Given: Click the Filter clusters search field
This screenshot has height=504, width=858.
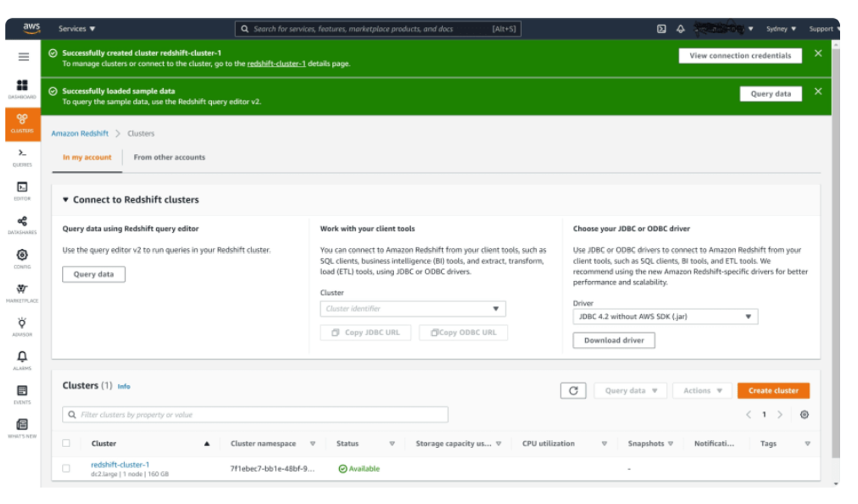Looking at the screenshot, I should [x=255, y=415].
